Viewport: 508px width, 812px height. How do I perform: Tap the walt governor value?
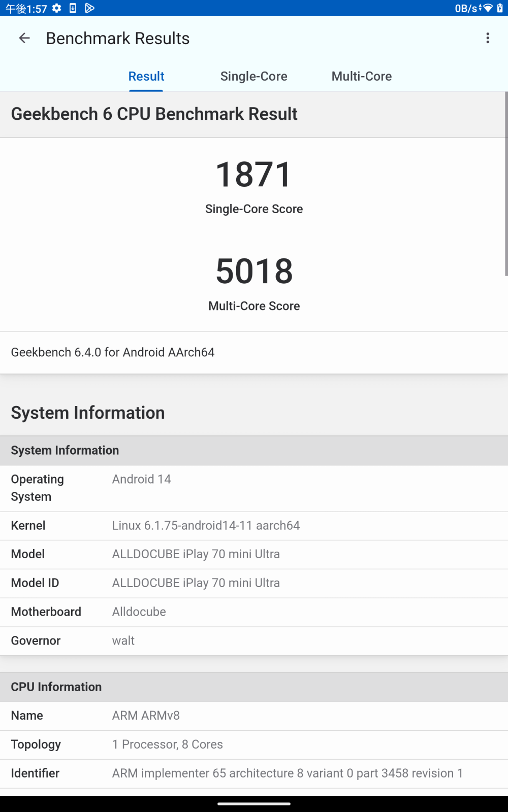pyautogui.click(x=123, y=640)
